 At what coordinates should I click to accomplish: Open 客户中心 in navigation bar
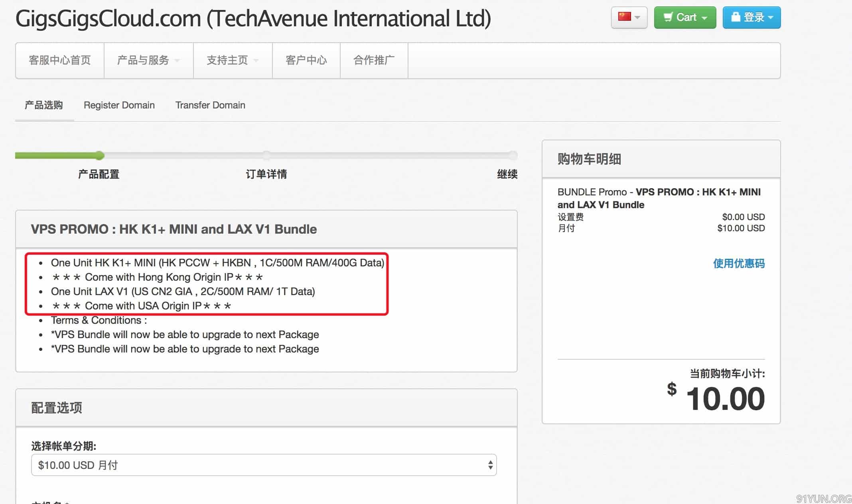(306, 60)
